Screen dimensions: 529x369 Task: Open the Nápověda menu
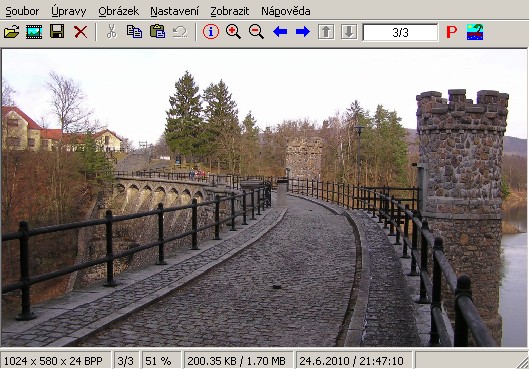click(x=286, y=11)
